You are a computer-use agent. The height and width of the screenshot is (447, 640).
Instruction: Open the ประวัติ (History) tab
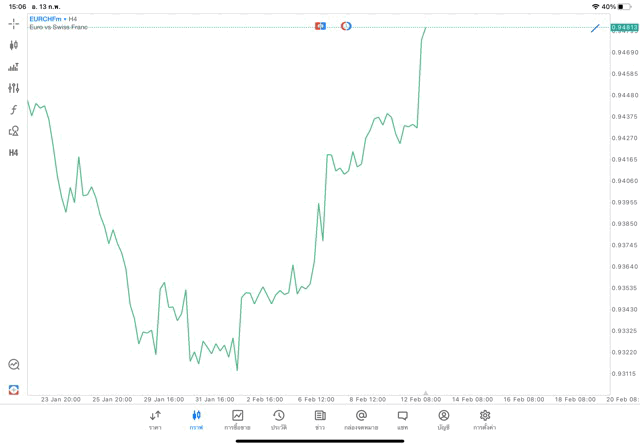(278, 419)
